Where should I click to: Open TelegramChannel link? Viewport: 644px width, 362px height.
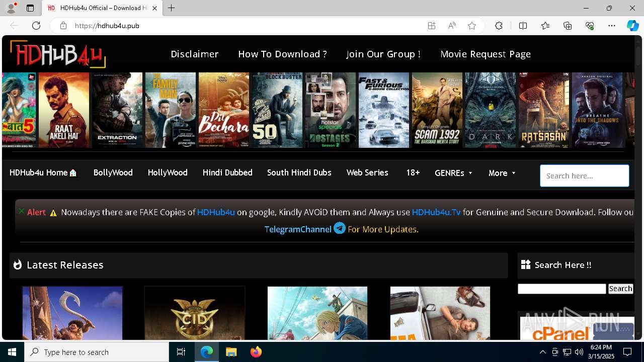298,229
